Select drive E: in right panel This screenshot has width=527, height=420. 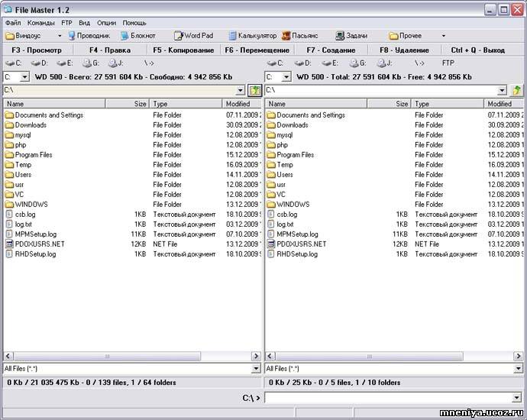(330, 63)
